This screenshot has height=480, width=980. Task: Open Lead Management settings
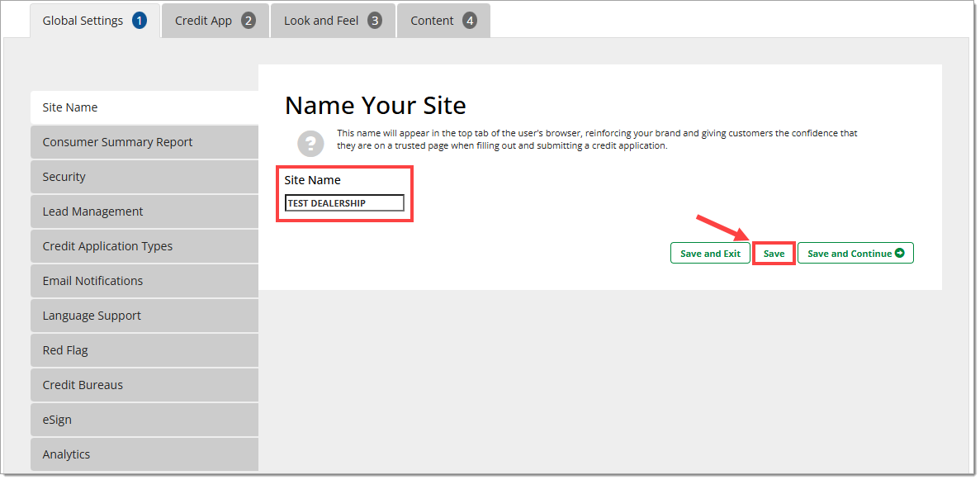tap(144, 211)
